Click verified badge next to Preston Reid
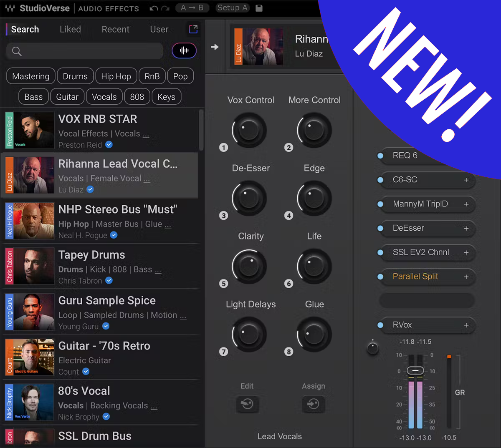Screen dimensions: 501x448 click(109, 145)
